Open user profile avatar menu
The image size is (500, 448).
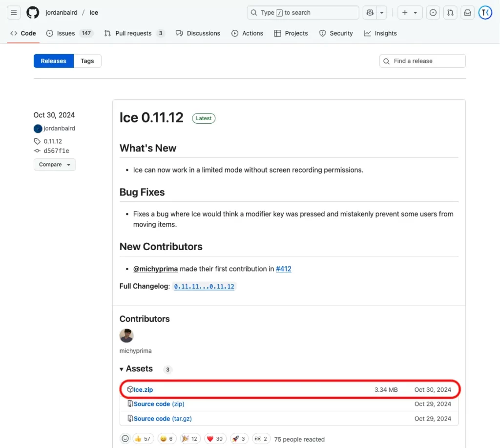(x=485, y=12)
